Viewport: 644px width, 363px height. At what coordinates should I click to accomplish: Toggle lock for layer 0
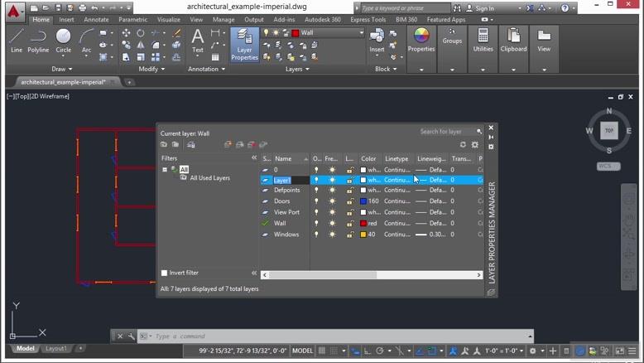pyautogui.click(x=349, y=169)
